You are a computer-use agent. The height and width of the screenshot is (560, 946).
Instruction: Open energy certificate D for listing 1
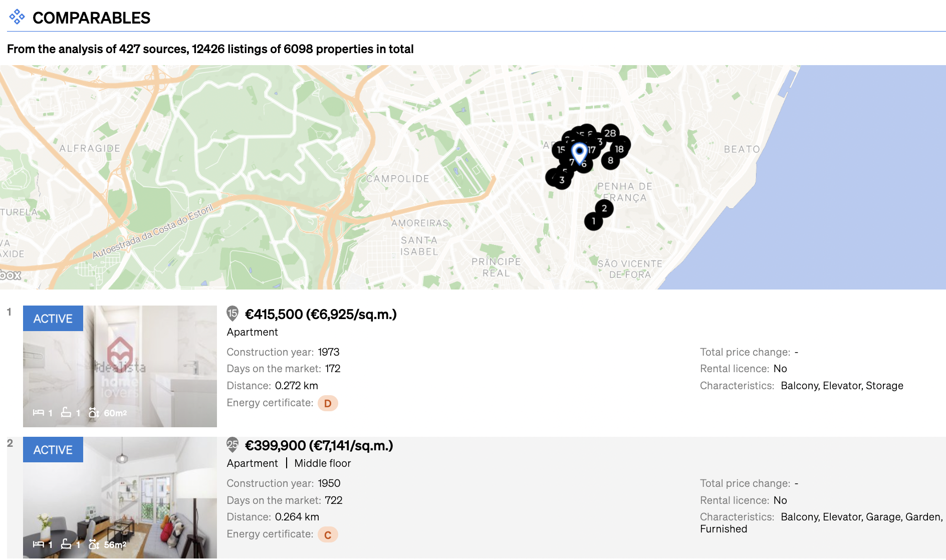click(327, 403)
